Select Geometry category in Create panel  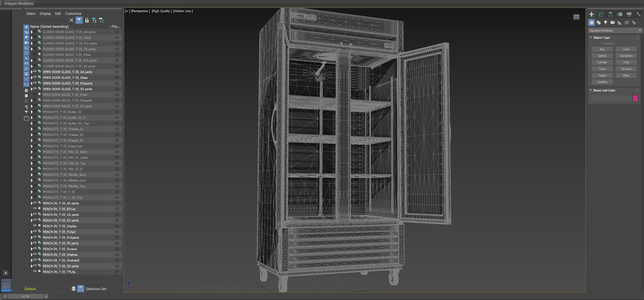[x=591, y=23]
